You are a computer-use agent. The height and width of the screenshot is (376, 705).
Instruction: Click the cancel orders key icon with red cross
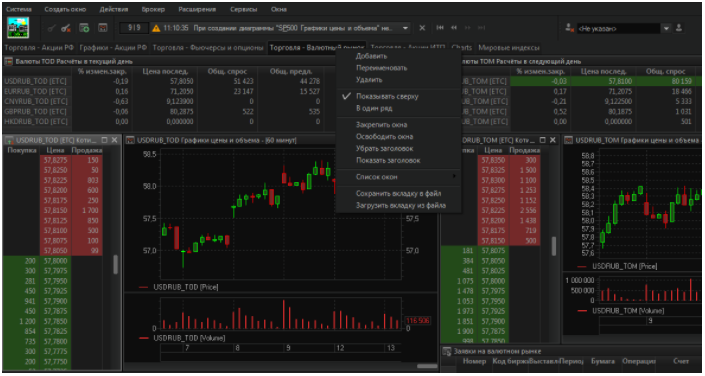point(66,28)
